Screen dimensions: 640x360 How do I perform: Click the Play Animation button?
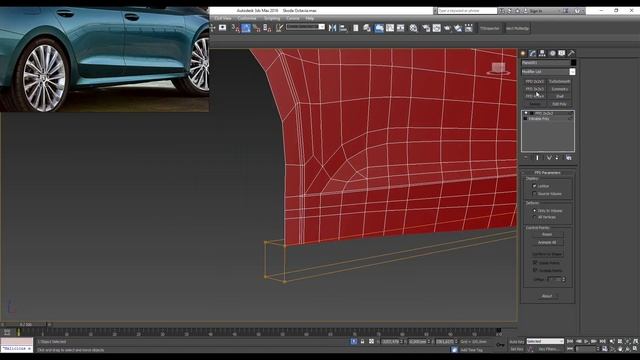pyautogui.click(x=586, y=341)
